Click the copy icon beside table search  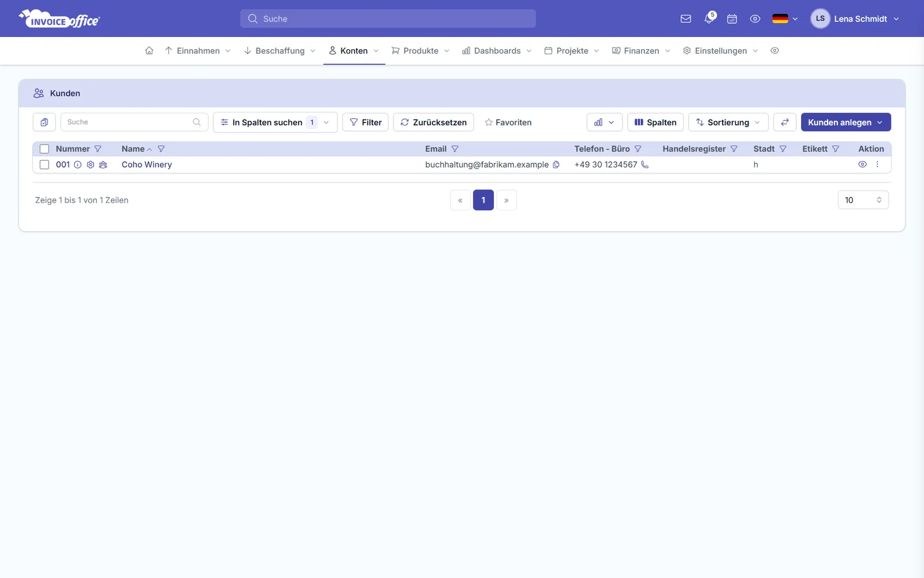[44, 122]
